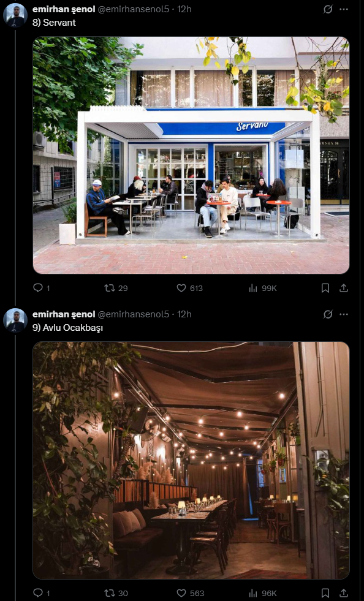
Task: Open the Servant cafe photo
Action: (191, 155)
